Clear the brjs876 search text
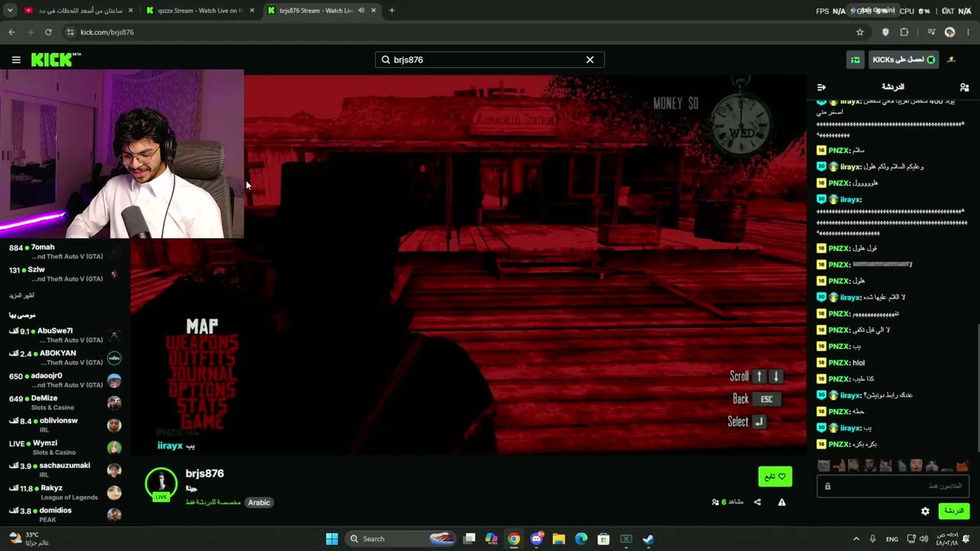 [x=590, y=60]
